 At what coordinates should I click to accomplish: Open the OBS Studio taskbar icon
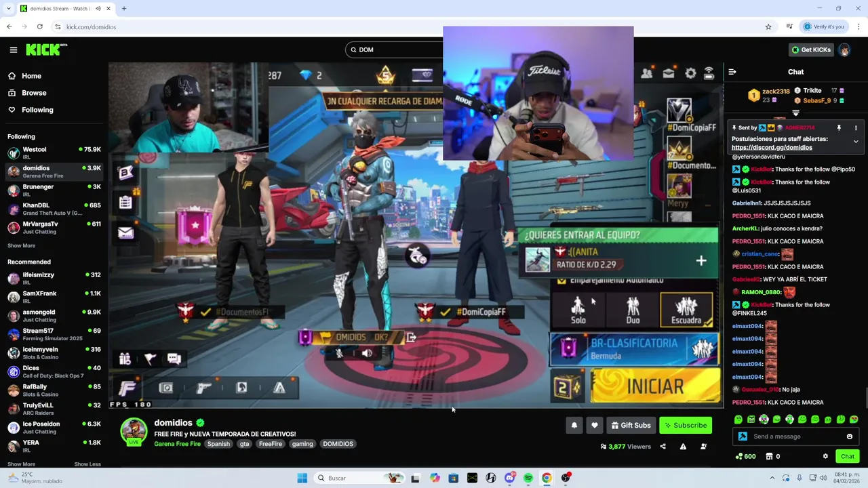(x=566, y=478)
